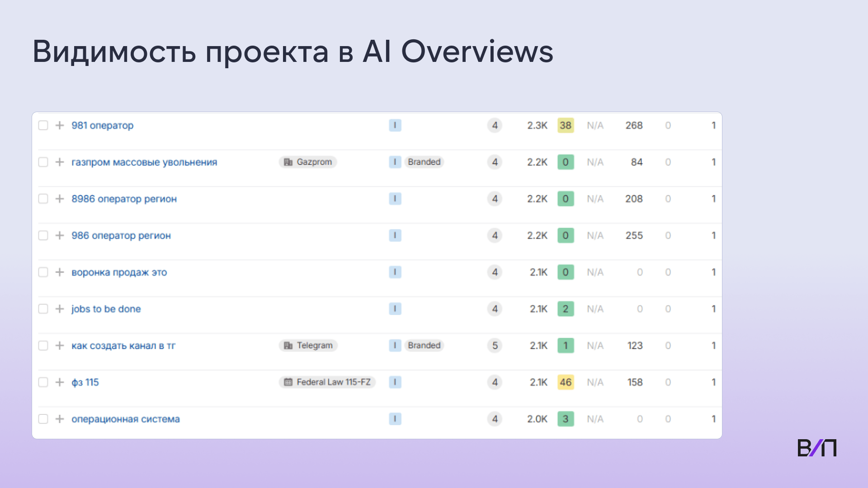This screenshot has width=868, height=488.
Task: Click the plus icon beside jobs to be done
Action: 60,309
